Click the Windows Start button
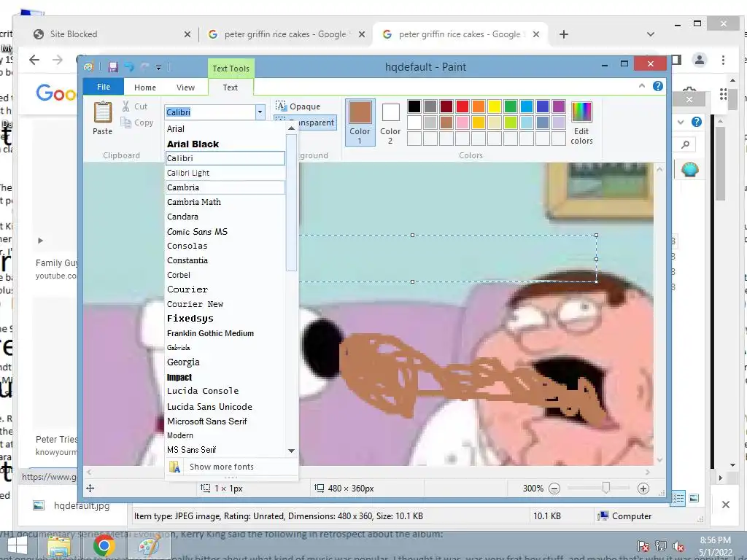The height and width of the screenshot is (560, 747). [18, 547]
